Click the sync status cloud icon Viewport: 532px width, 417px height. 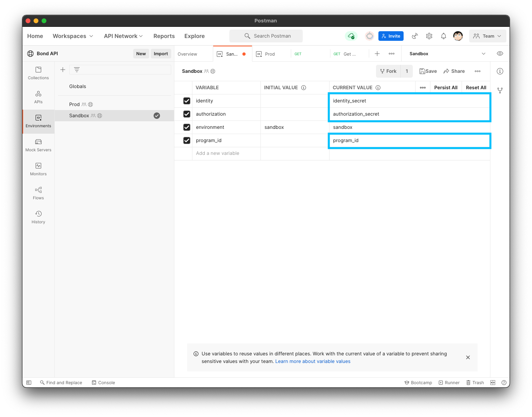point(351,36)
